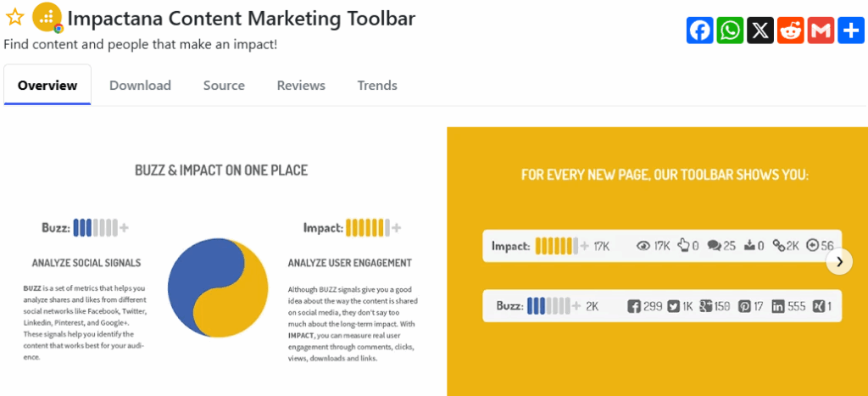This screenshot has width=868, height=396.
Task: Click the Impactana Content Marketing Toolbar title
Action: 242,19
